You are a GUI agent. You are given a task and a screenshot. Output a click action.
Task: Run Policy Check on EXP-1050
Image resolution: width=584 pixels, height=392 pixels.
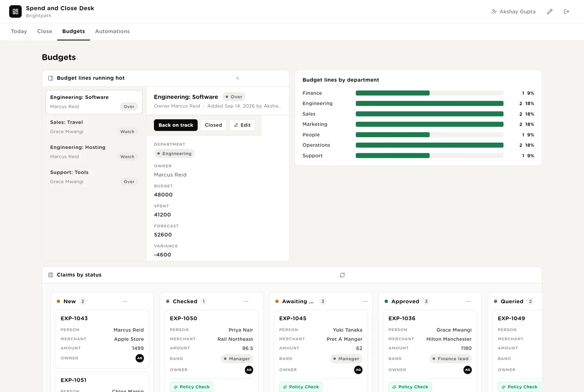pos(192,387)
